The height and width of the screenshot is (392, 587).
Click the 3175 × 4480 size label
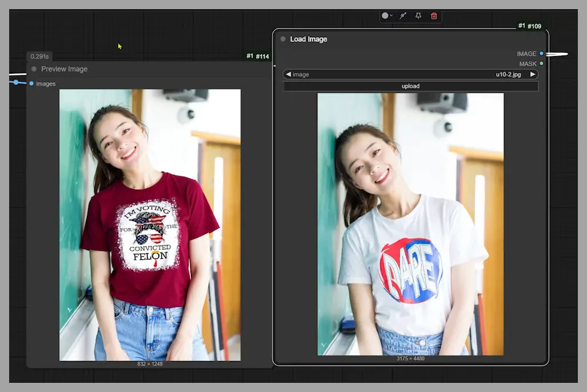click(410, 358)
